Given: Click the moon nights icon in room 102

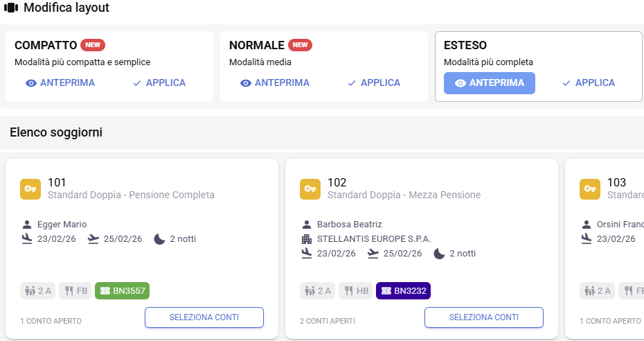Looking at the screenshot, I should [x=439, y=254].
